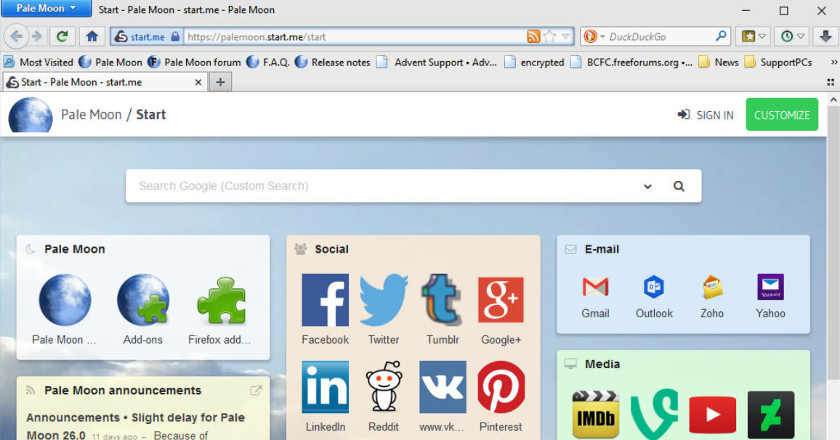Open the Advent Support bookmark
The height and width of the screenshot is (440, 840).
click(x=437, y=62)
